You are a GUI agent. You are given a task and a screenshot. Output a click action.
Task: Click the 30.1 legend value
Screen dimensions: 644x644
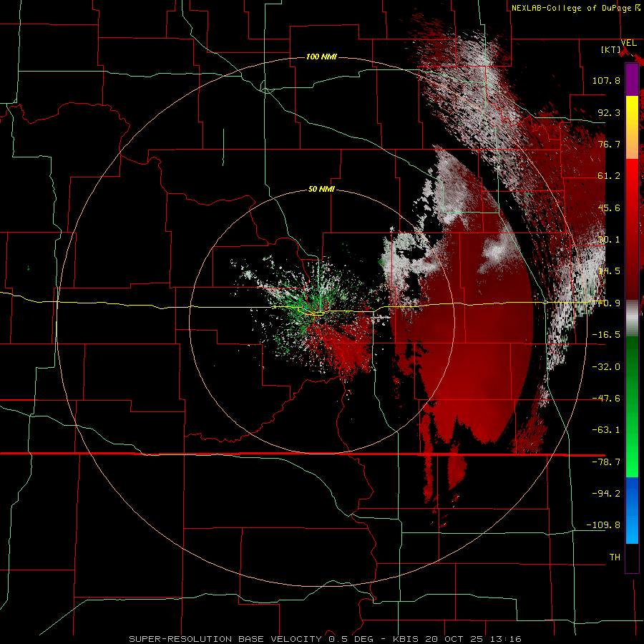coord(609,240)
